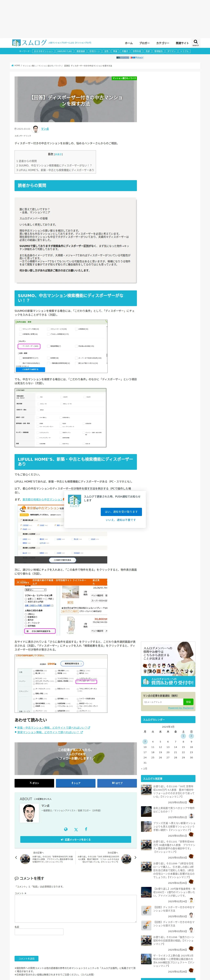Open author マン点 avatar image
This screenshot has height=980, width=210.
tap(36, 129)
